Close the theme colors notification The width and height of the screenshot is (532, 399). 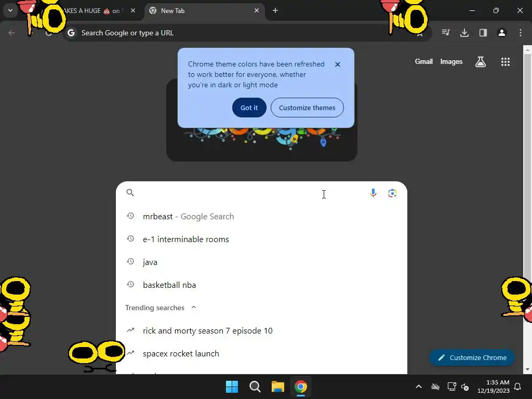[x=337, y=64]
